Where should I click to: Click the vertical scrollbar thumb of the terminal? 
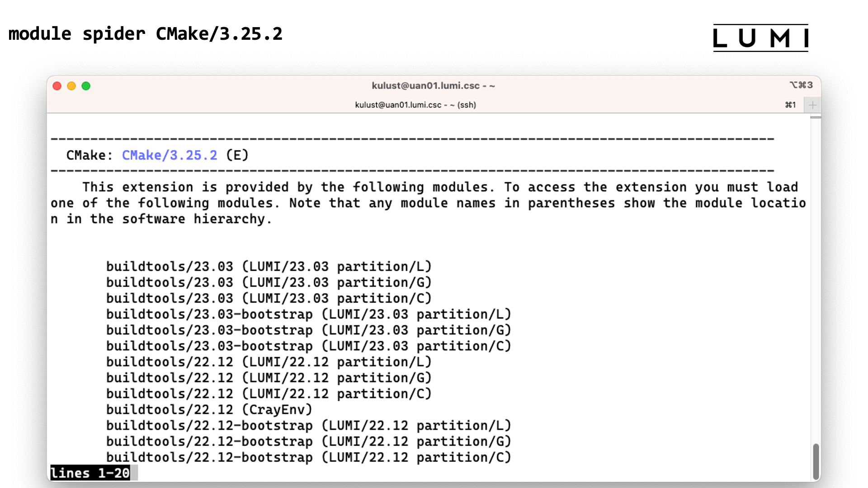tap(816, 462)
